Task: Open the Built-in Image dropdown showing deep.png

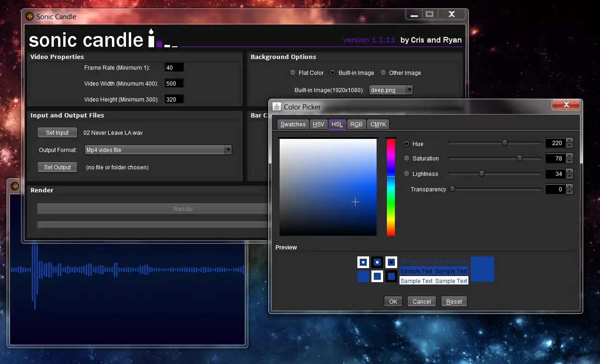Action: [391, 90]
